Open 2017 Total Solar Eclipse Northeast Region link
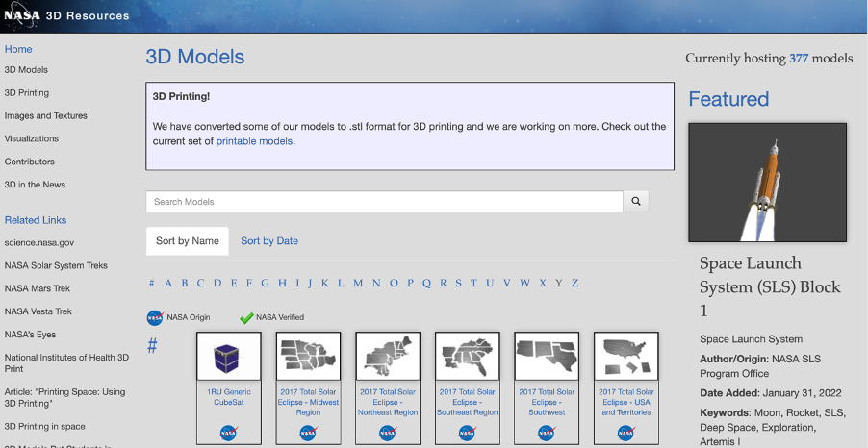 click(x=388, y=402)
